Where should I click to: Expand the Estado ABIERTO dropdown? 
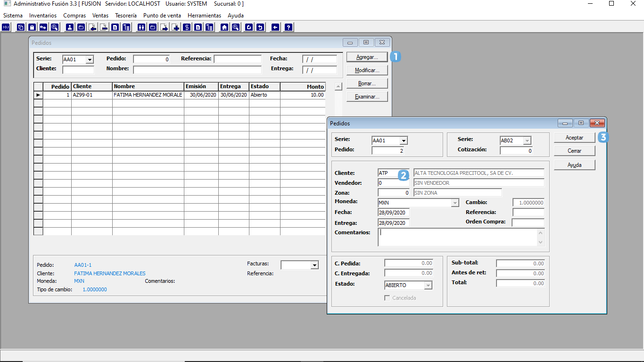[x=428, y=285]
